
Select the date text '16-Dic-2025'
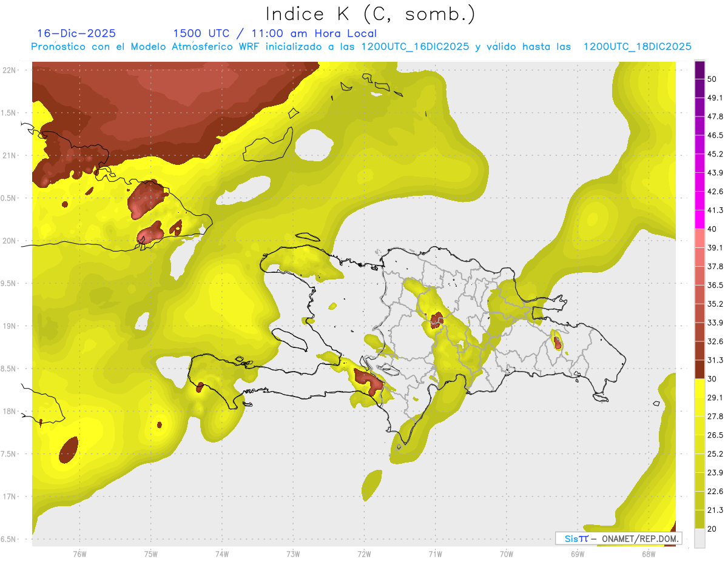pos(76,33)
